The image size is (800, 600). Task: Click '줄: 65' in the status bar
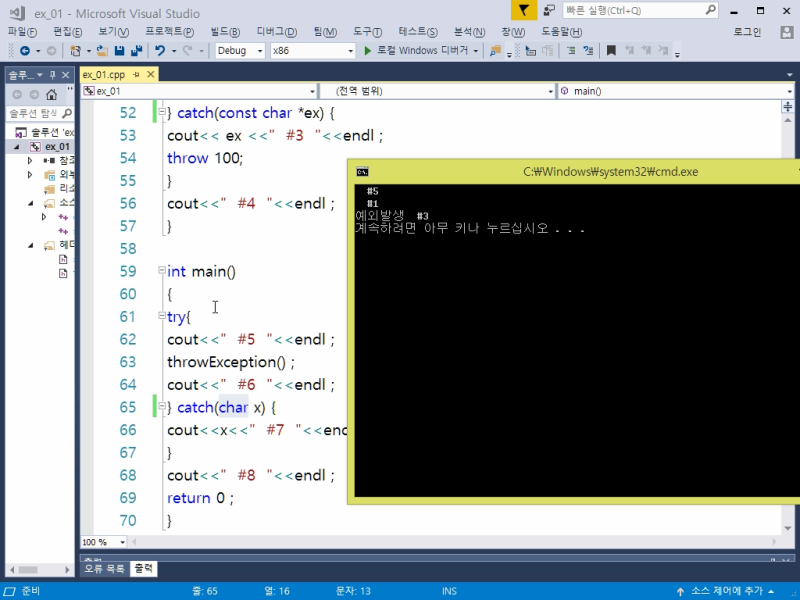(205, 591)
